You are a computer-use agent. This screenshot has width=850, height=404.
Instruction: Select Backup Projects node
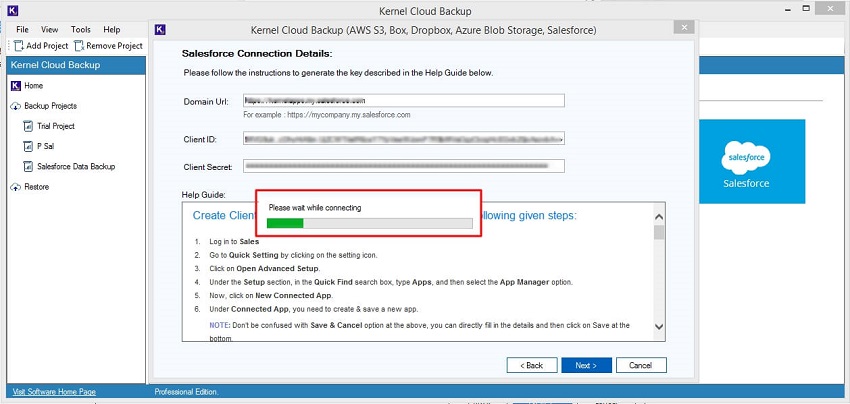[50, 106]
